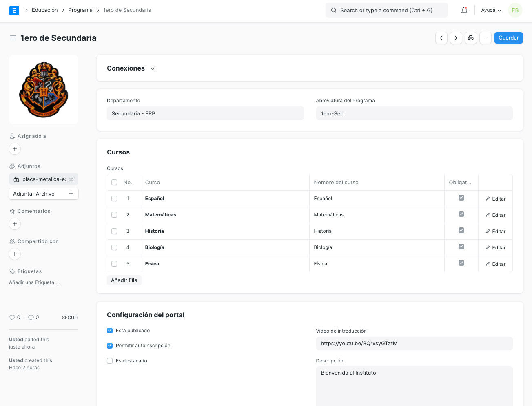Select all course rows checkbox

tap(114, 183)
